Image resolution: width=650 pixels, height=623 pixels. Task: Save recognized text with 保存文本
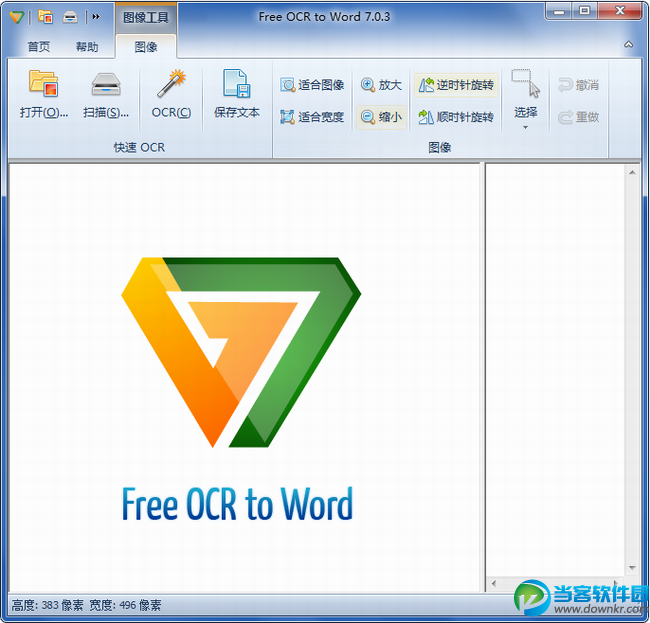[x=237, y=95]
